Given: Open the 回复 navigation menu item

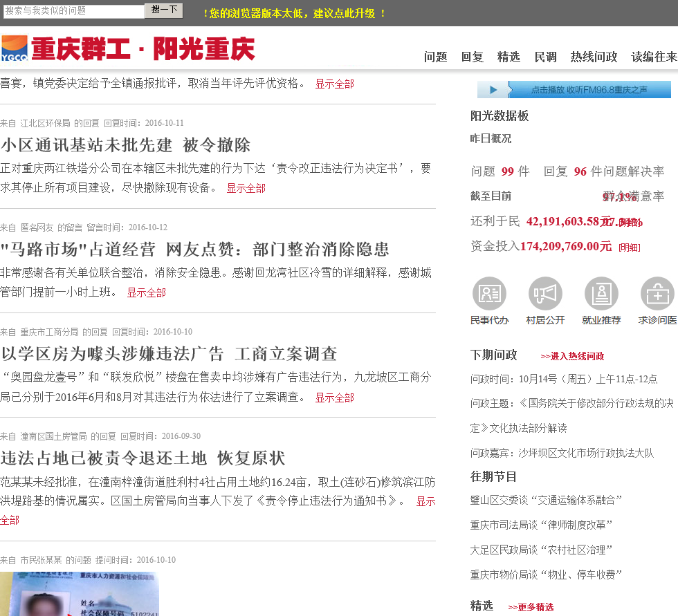Looking at the screenshot, I should (472, 57).
